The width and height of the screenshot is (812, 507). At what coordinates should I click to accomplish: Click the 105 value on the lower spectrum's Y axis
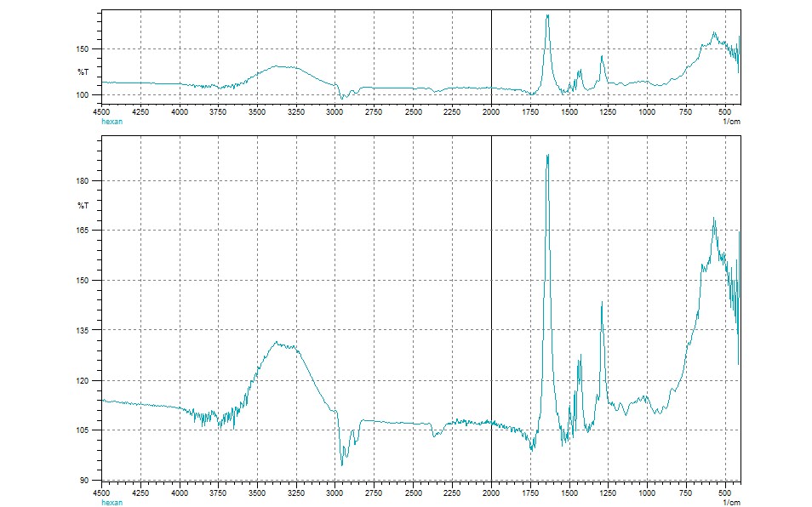tap(83, 430)
